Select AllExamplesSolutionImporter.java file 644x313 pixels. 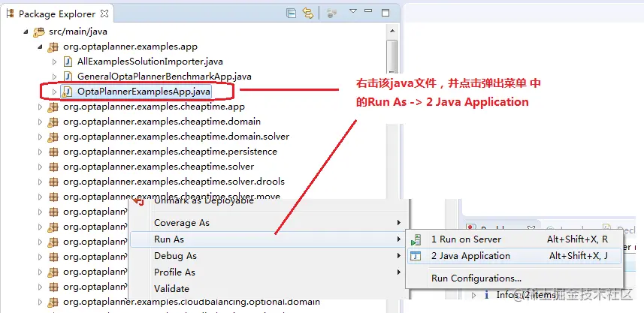(x=150, y=62)
